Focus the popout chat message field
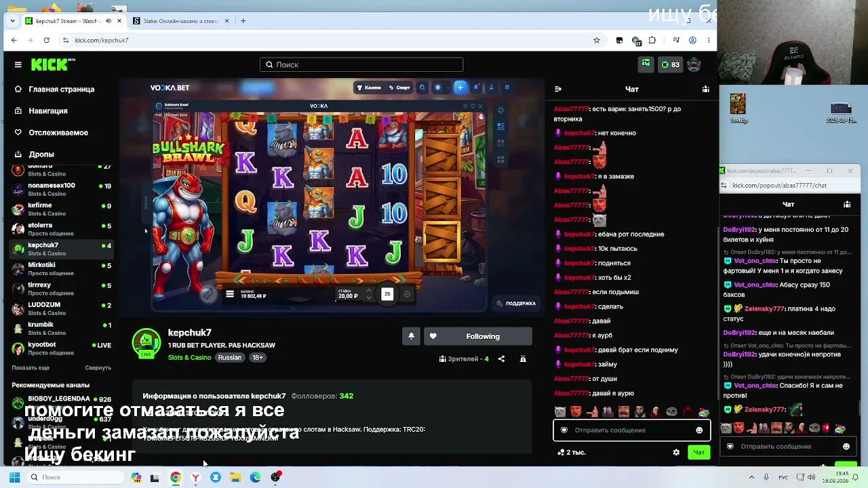 pyautogui.click(x=787, y=447)
